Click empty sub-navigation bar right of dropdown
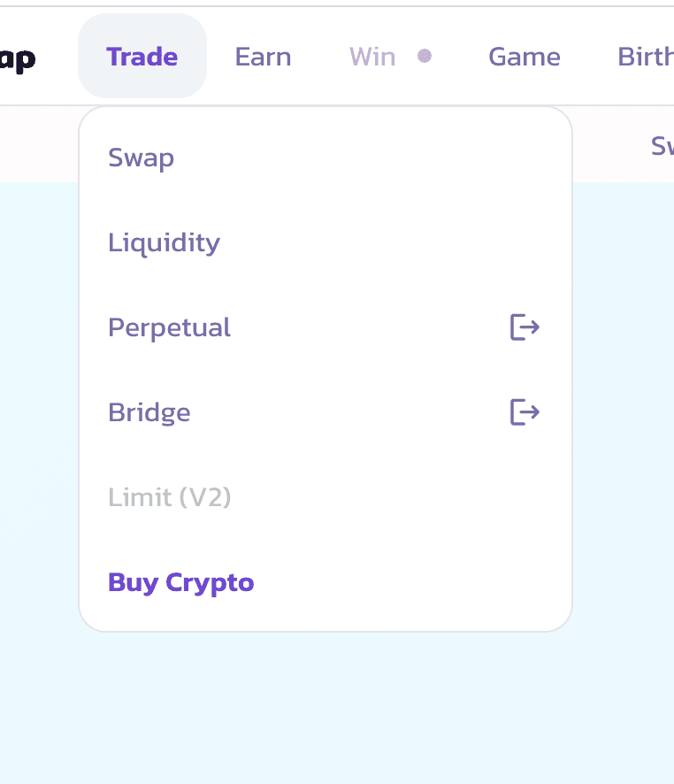Viewport: 674px width, 784px height. (610, 143)
